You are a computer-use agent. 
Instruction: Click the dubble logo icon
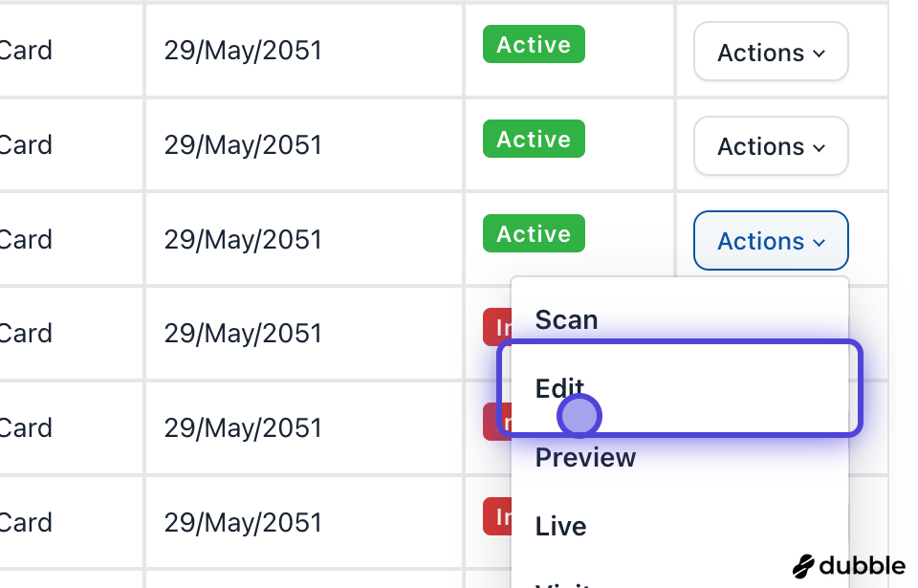(x=804, y=566)
